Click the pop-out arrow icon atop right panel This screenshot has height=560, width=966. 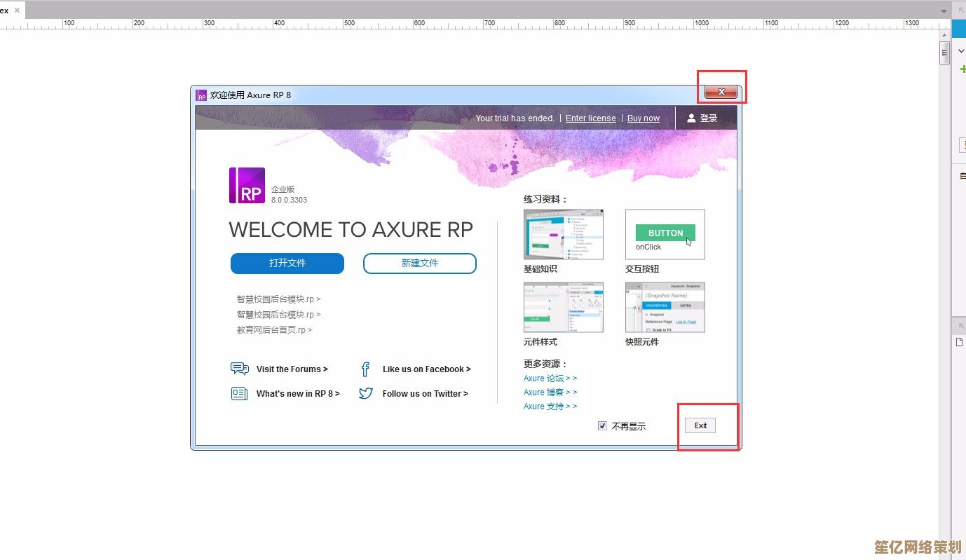pos(961,10)
